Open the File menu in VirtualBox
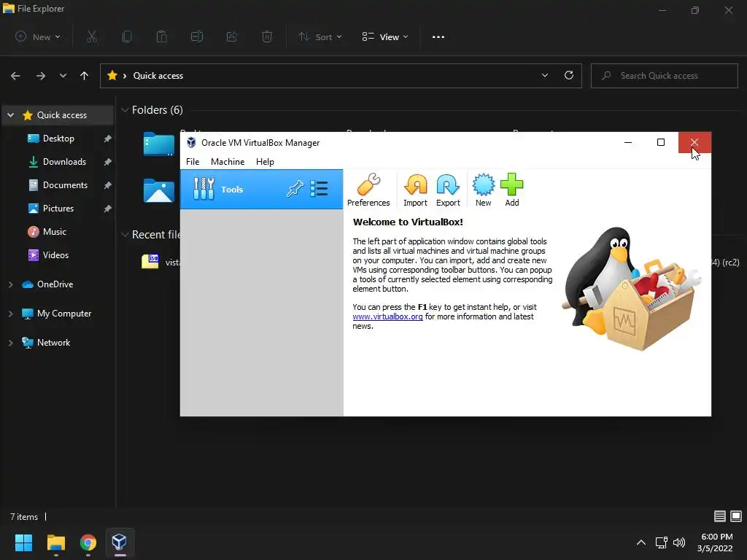The image size is (747, 560). coord(193,162)
